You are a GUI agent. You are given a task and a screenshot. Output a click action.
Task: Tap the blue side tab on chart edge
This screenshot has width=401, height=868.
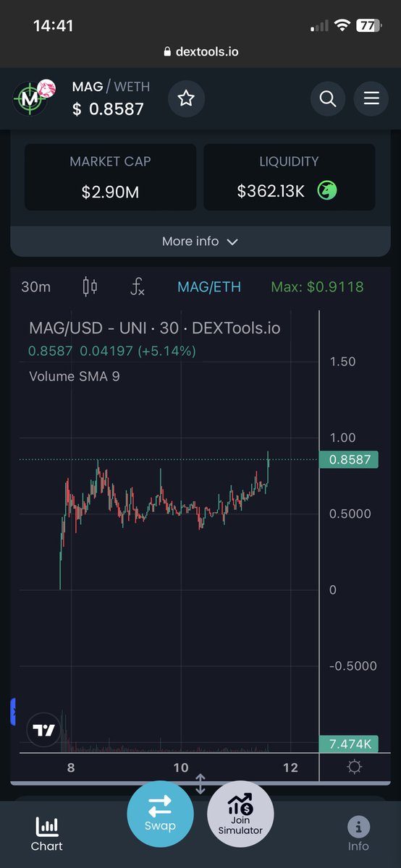[x=12, y=711]
